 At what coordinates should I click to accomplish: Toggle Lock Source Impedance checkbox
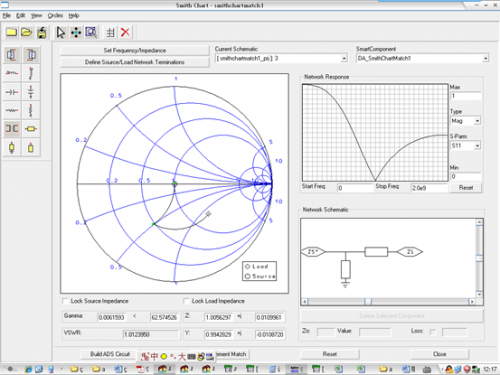tap(66, 301)
